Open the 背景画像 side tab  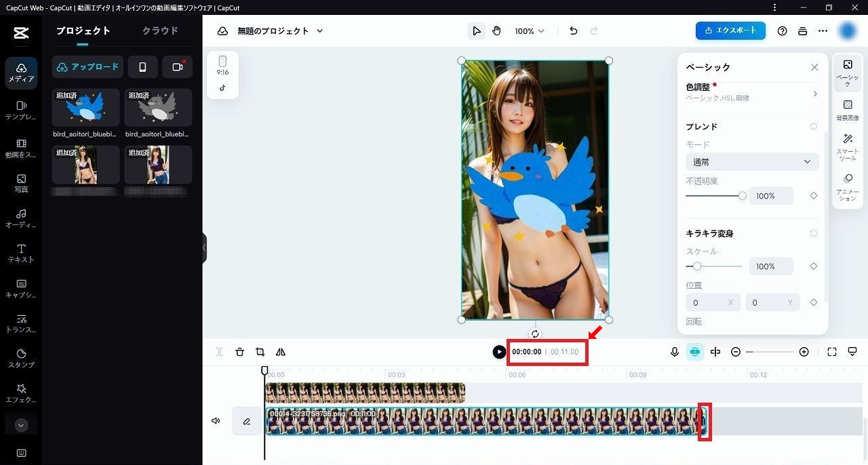(848, 110)
